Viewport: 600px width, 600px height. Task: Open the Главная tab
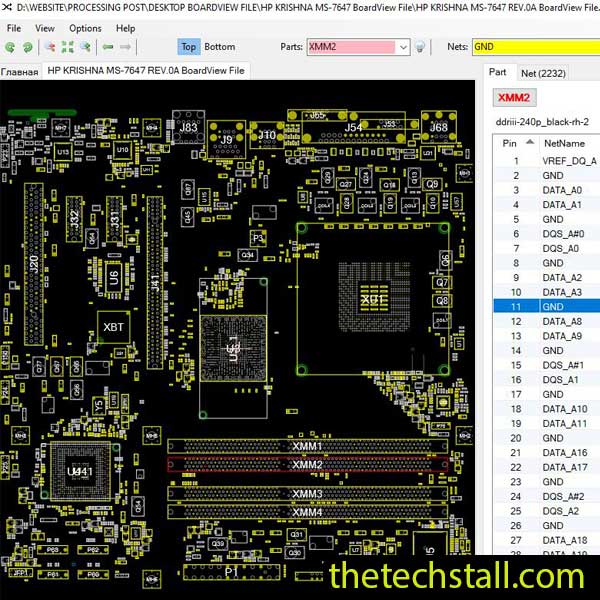point(20,71)
